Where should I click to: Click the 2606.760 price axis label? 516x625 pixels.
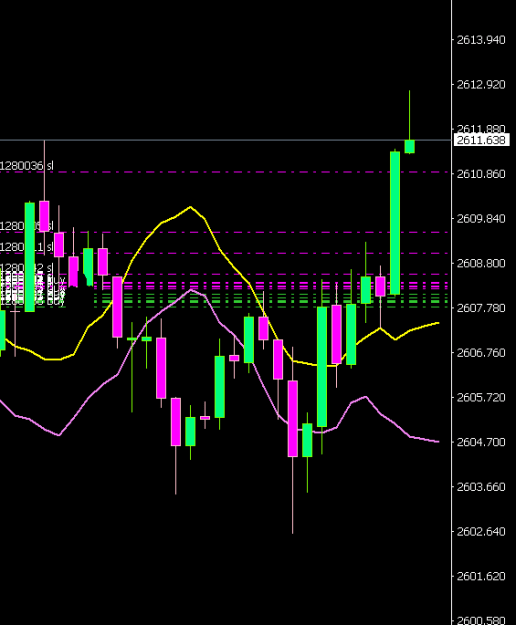click(x=481, y=353)
